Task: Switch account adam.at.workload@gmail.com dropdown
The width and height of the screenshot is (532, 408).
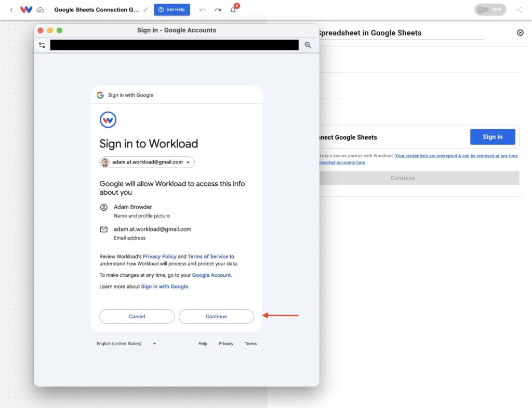Action: pyautogui.click(x=147, y=162)
